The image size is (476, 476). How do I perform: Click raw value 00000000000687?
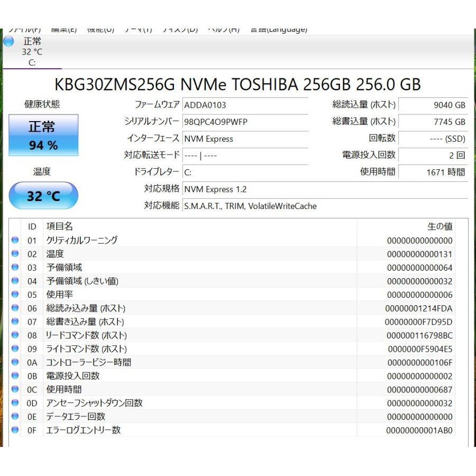420,390
